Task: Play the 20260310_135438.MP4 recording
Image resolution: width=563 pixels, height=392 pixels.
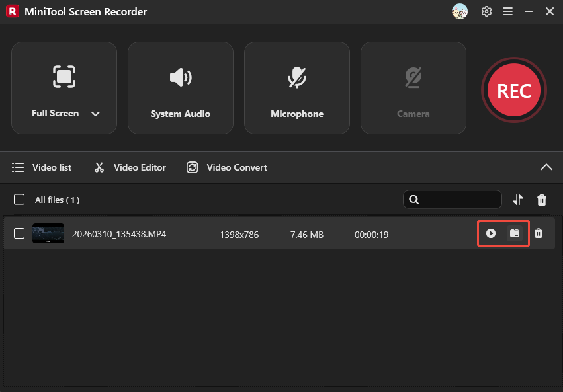Action: point(491,233)
